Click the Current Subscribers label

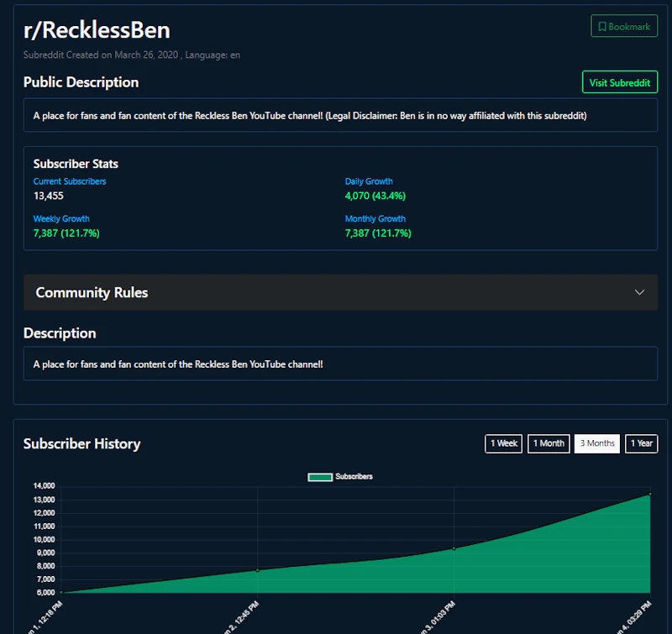(70, 181)
